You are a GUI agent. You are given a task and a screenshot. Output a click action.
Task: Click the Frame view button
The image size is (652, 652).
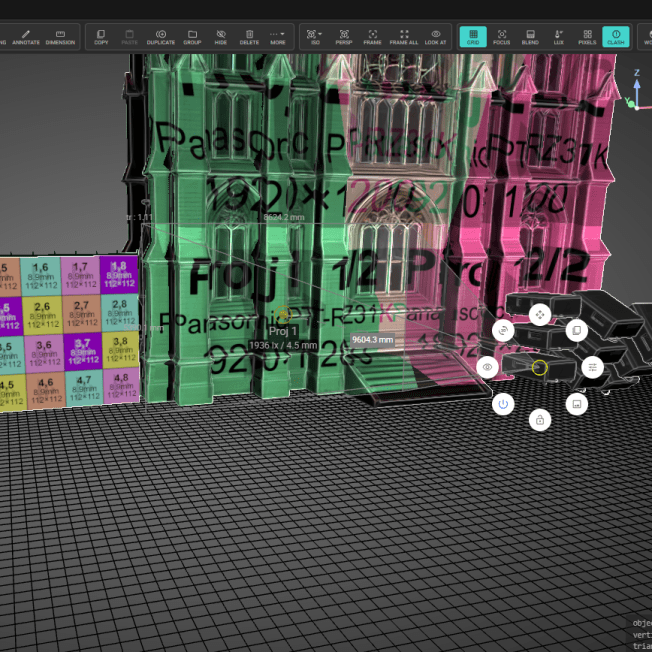coord(372,37)
